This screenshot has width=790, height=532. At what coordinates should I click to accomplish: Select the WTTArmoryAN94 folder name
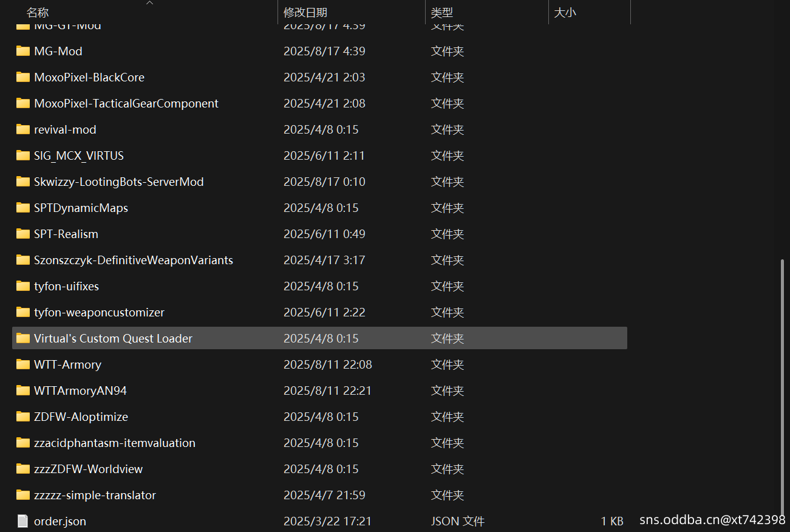pos(80,390)
